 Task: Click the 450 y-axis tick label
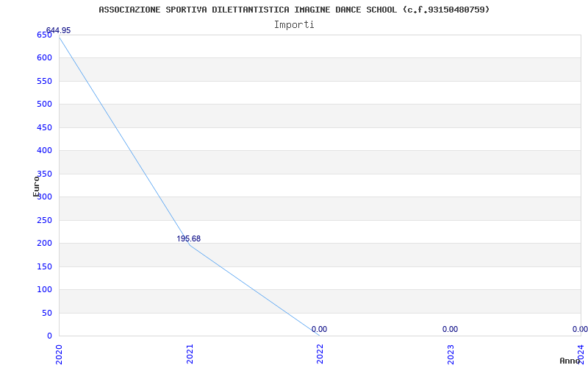(44, 127)
